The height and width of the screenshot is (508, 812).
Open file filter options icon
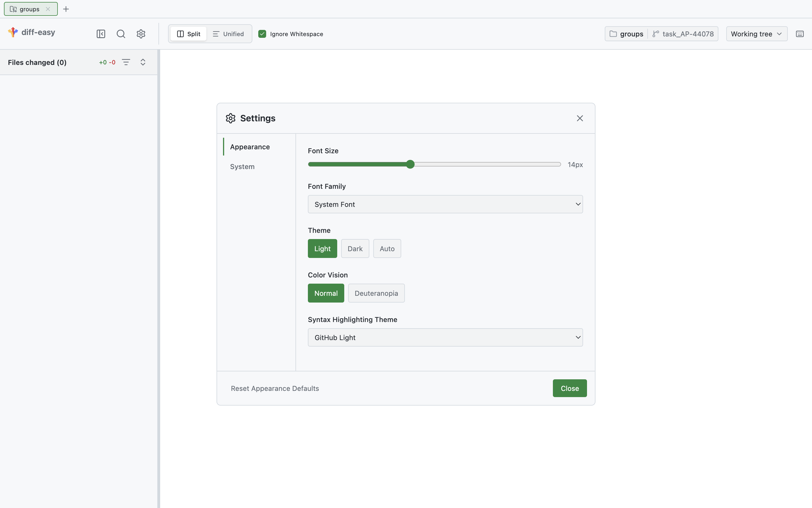(x=126, y=62)
